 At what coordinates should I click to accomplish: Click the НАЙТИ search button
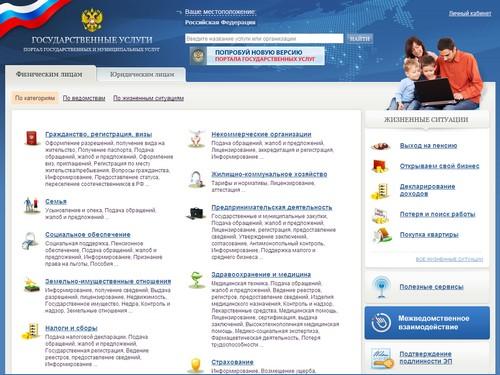[360, 39]
